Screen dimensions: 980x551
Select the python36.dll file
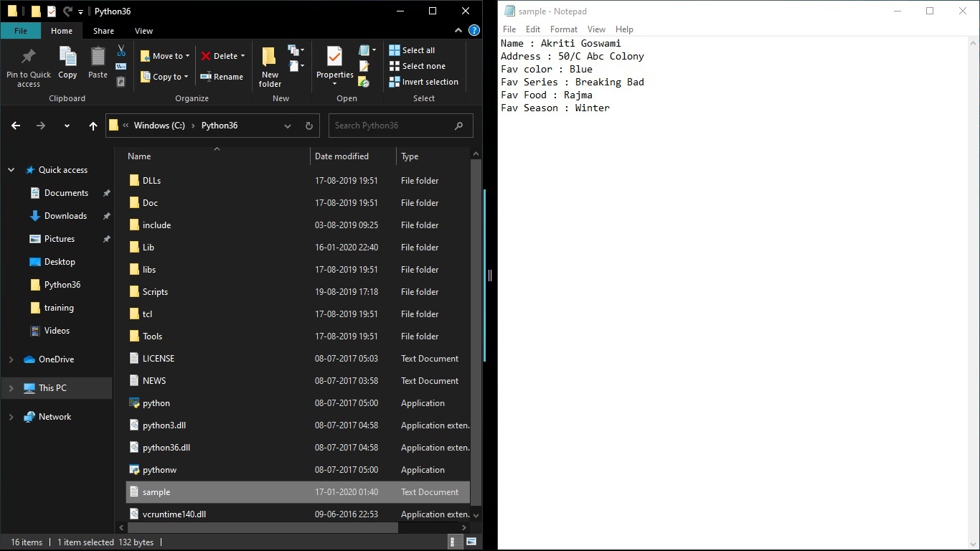pos(298,448)
